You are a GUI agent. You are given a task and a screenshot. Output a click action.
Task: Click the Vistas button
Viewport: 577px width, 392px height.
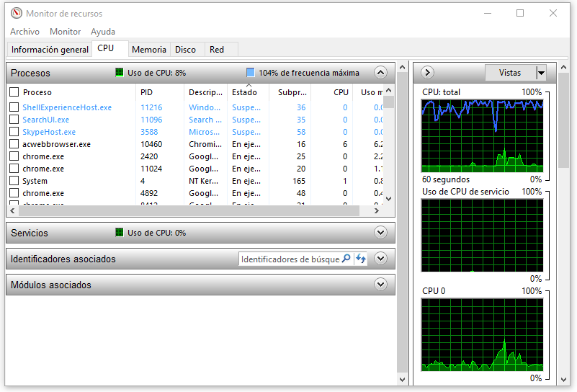510,73
